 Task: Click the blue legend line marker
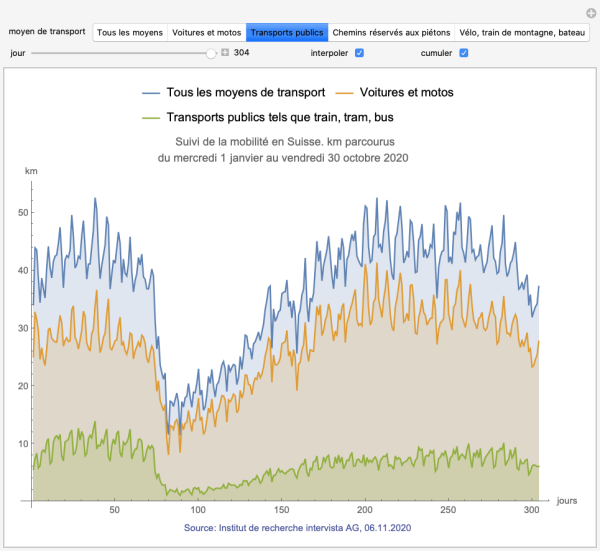coord(153,93)
